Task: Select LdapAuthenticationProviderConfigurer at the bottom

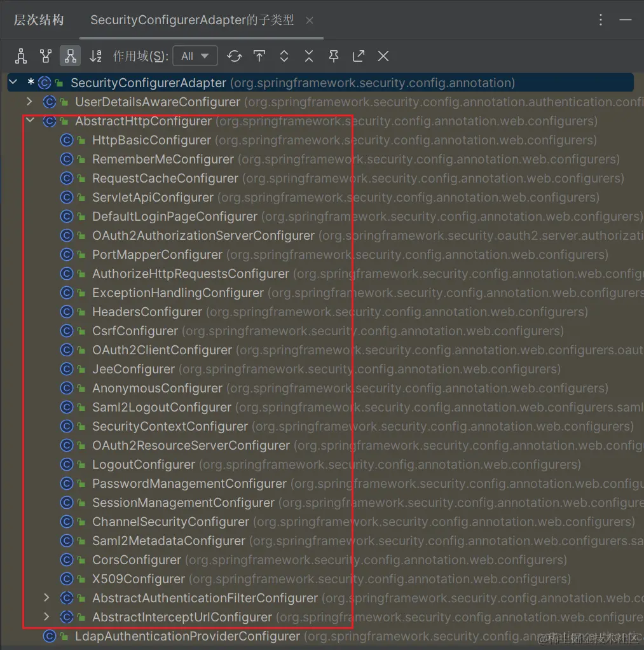Action: coord(188,636)
